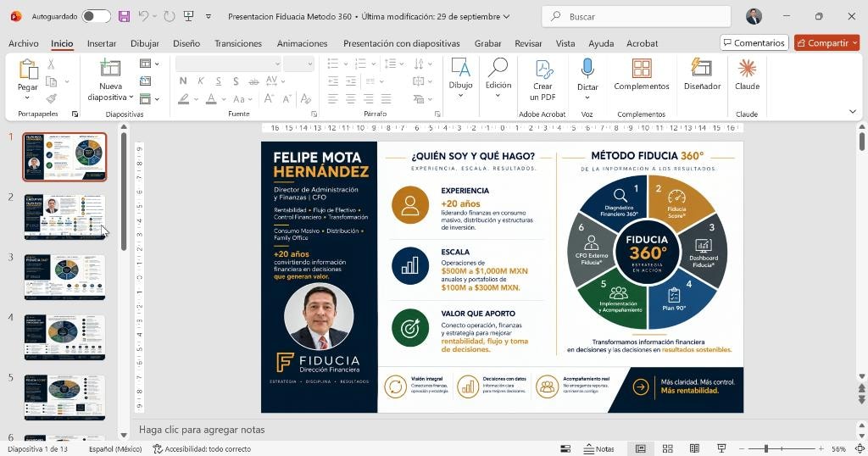Toggle underline S formatting

click(x=219, y=81)
